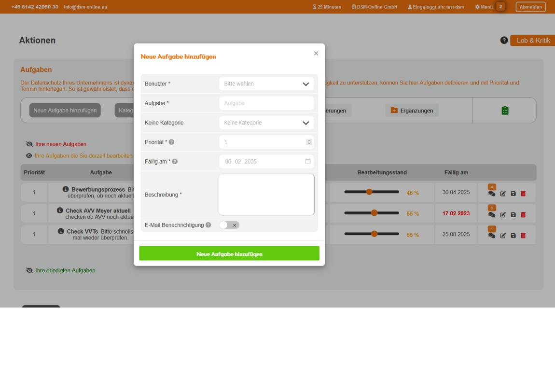Open the Benutzer dropdown

266,84
